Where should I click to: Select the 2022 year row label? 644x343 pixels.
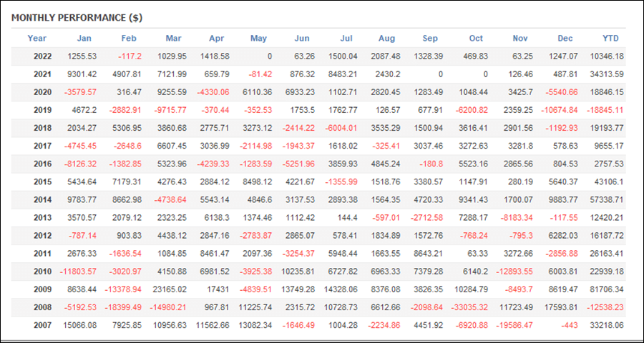(43, 56)
